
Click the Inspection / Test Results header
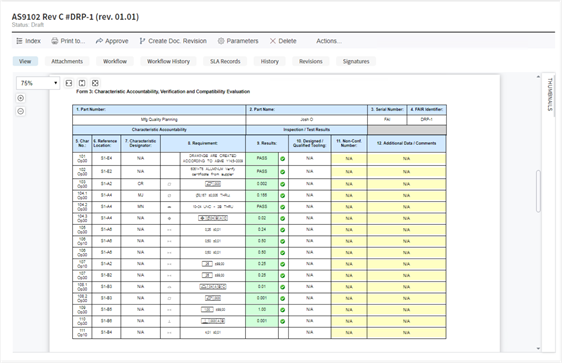[x=307, y=130]
